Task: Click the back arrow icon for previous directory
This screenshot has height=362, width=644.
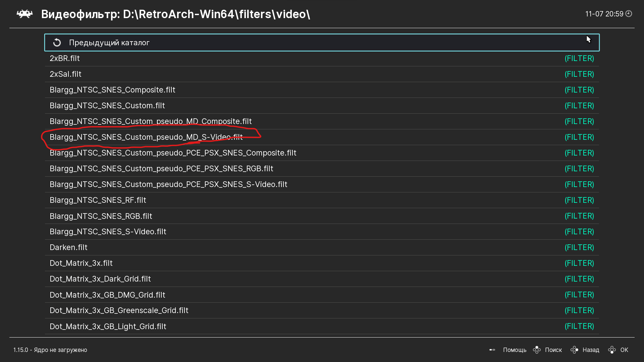Action: pos(57,43)
